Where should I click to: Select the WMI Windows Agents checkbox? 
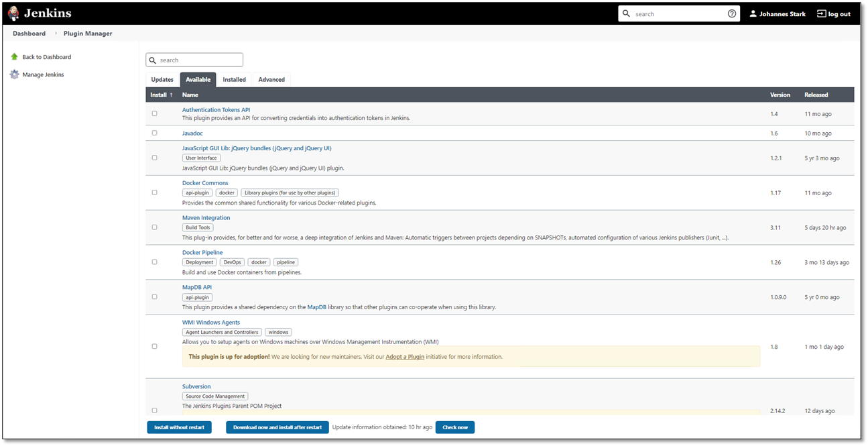154,346
